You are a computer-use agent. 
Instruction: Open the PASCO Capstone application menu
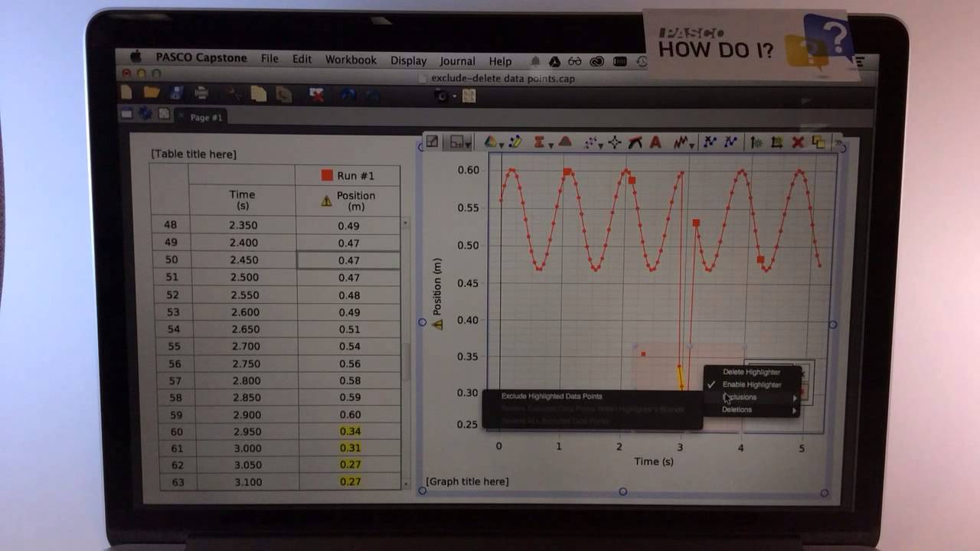(x=203, y=57)
